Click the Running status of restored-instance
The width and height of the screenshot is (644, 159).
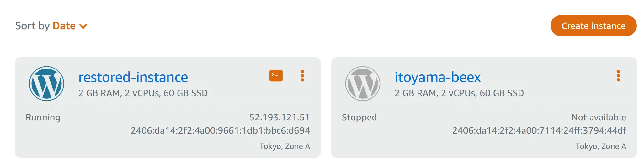(43, 117)
